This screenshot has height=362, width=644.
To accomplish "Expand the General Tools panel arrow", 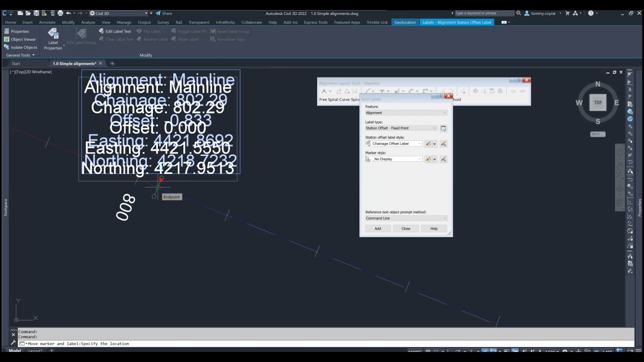I will pyautogui.click(x=33, y=55).
